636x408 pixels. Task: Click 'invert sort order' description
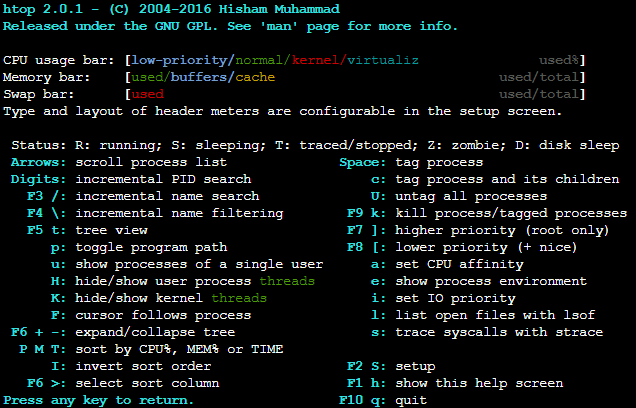coord(143,367)
